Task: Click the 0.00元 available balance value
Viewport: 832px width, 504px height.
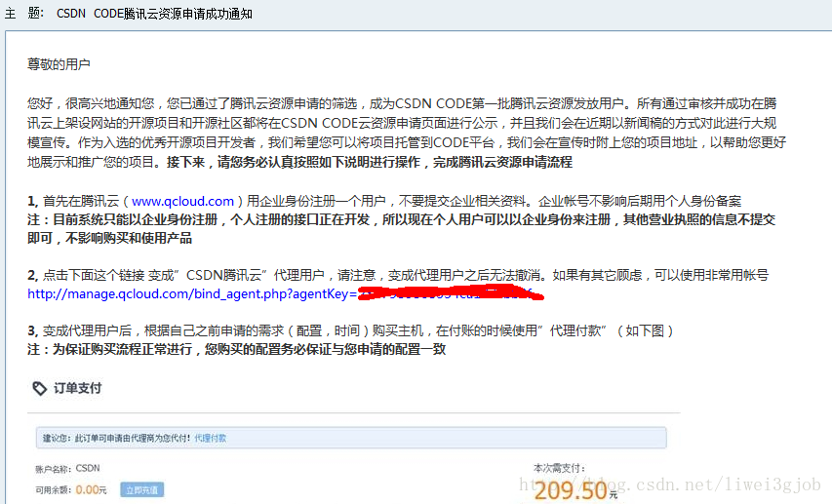Action: click(91, 490)
